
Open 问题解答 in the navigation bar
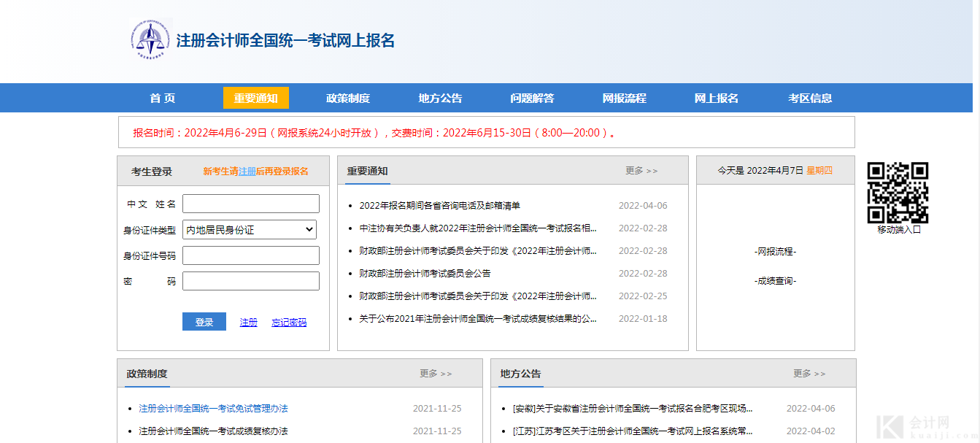pos(532,98)
